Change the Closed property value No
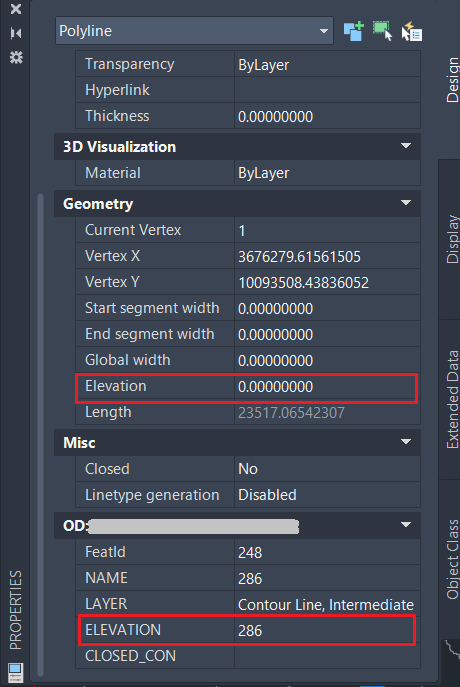The width and height of the screenshot is (460, 687). pos(327,469)
